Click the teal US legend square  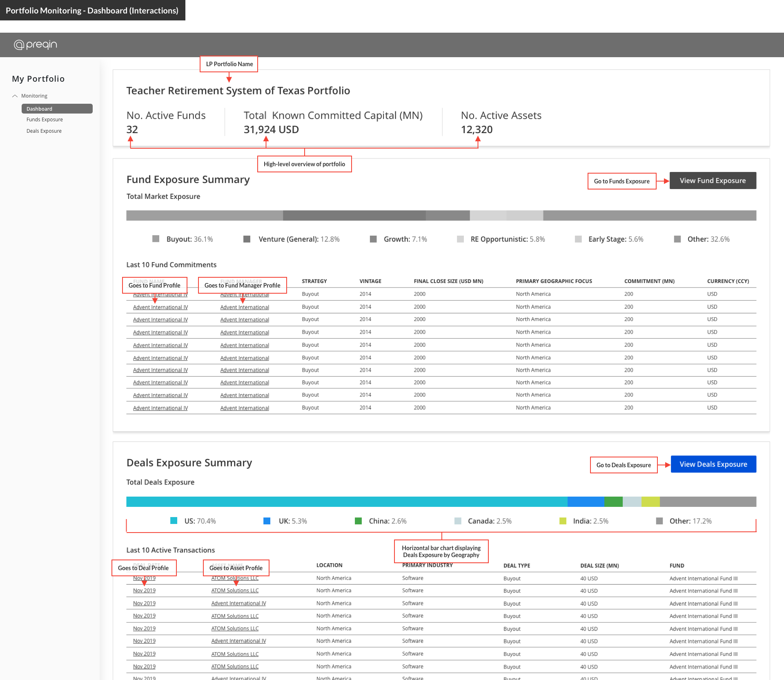[x=174, y=521]
